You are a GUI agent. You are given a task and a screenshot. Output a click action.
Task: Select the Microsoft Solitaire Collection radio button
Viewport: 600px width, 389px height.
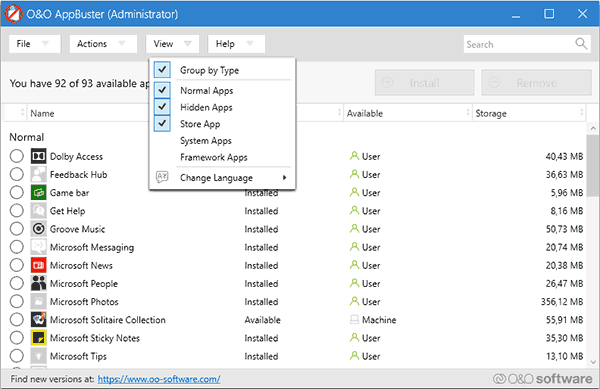tap(16, 320)
